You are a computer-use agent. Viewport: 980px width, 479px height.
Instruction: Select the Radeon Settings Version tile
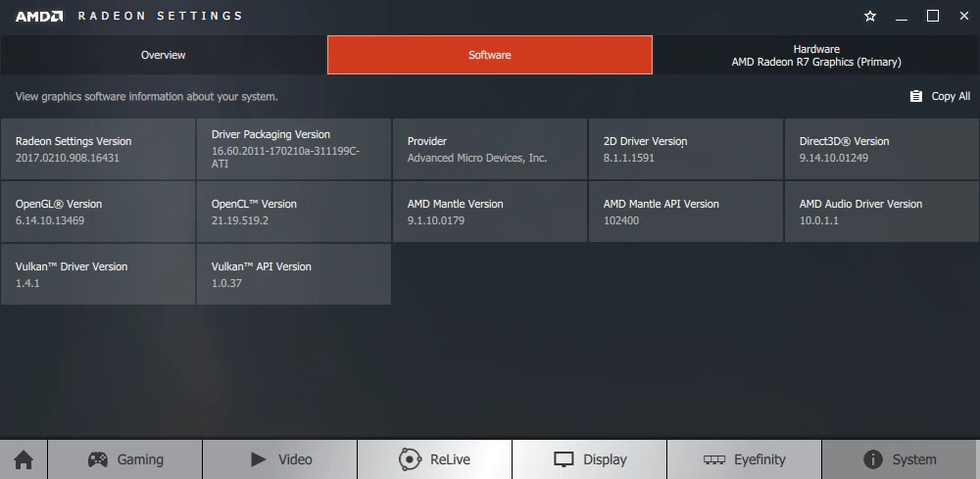[x=97, y=149]
